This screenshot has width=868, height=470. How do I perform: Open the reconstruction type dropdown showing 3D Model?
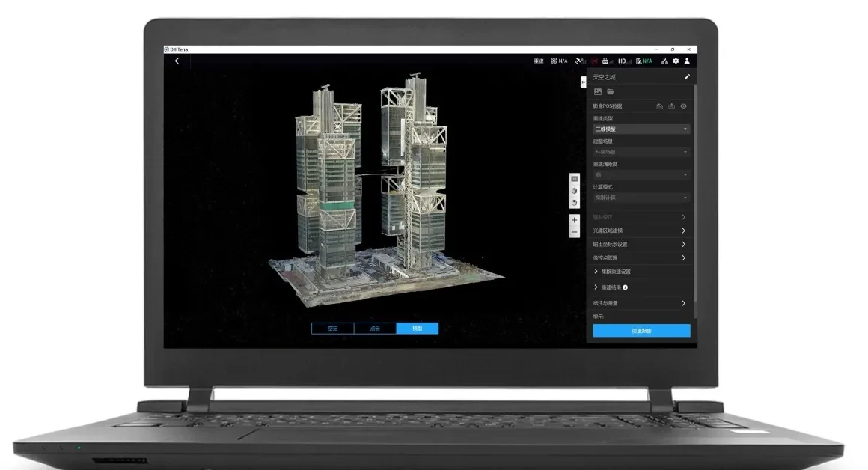tap(640, 129)
